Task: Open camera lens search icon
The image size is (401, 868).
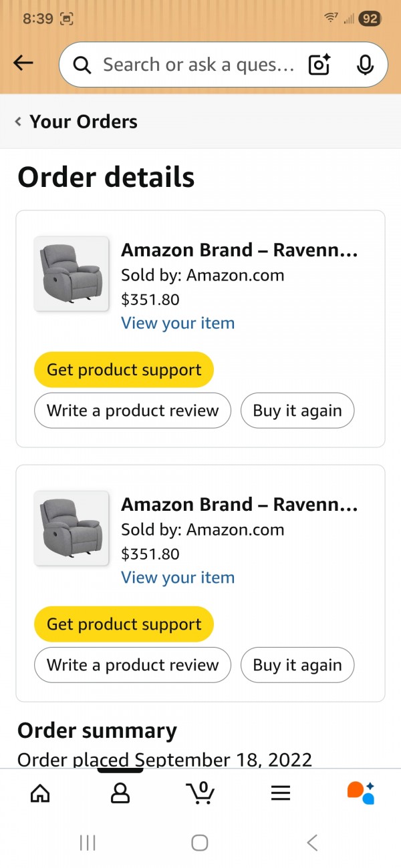Action: point(319,65)
